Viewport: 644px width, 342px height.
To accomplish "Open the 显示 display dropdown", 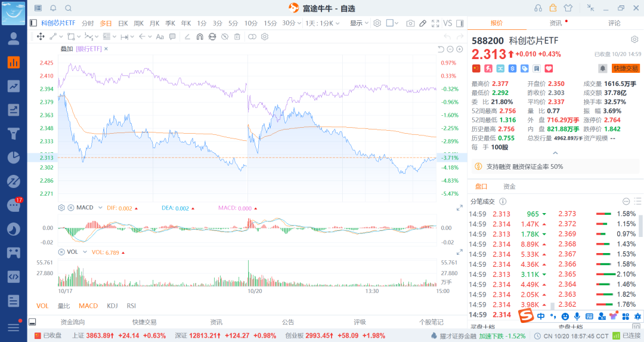I will pyautogui.click(x=360, y=23).
